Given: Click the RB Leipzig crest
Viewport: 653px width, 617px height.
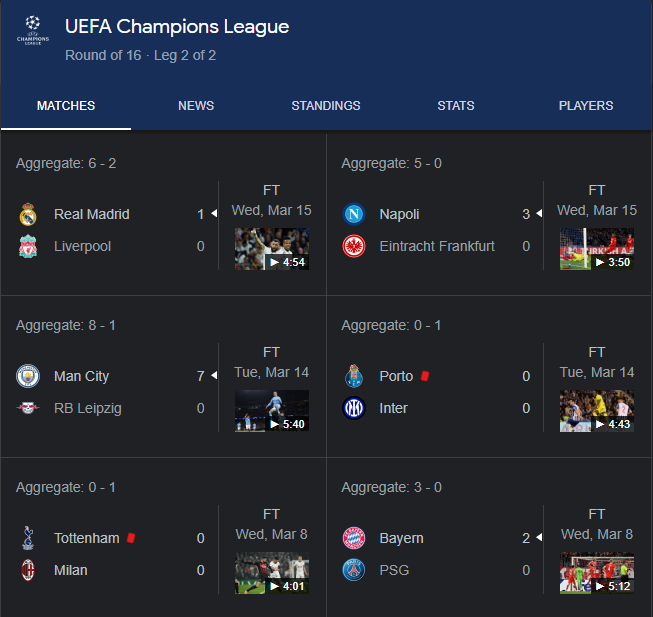Looking at the screenshot, I should 27,408.
